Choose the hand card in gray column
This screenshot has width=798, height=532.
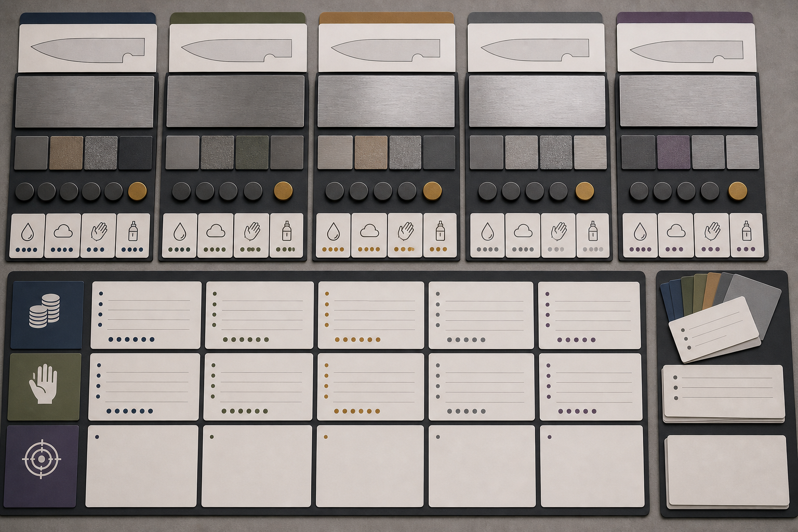[558, 235]
